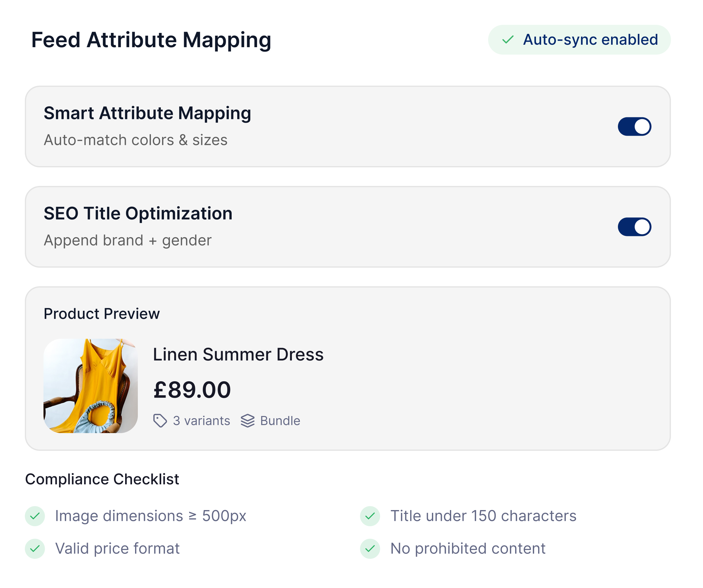Click the Valid price format check icon

pos(35,549)
